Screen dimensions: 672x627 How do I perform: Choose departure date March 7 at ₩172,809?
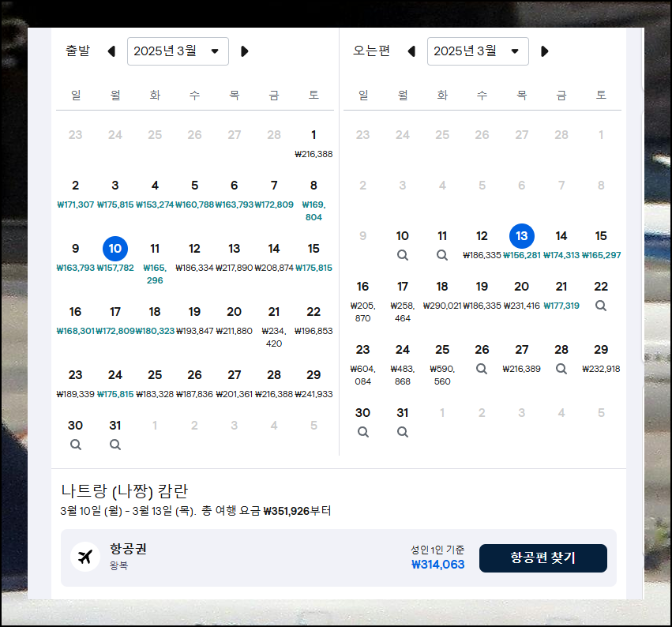[274, 193]
